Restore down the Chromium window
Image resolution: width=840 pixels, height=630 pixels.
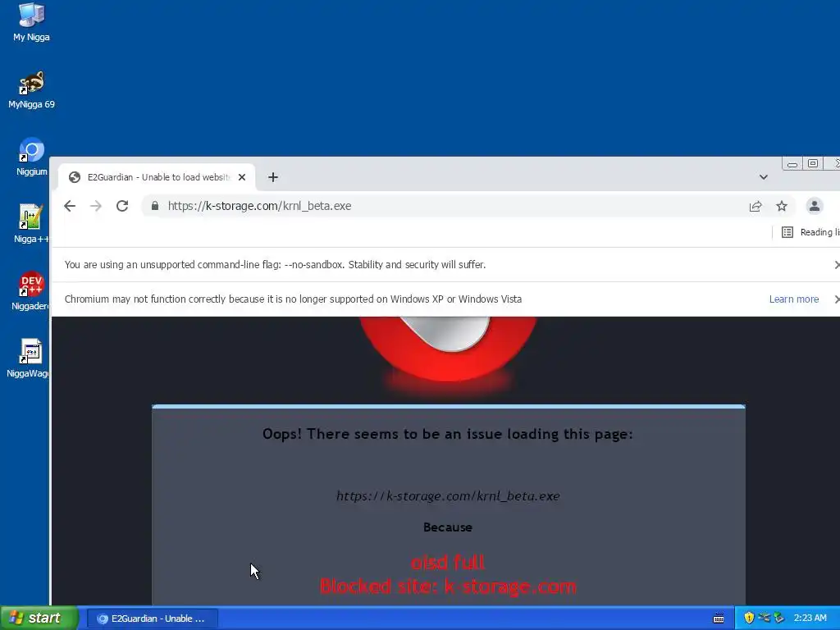coord(813,164)
